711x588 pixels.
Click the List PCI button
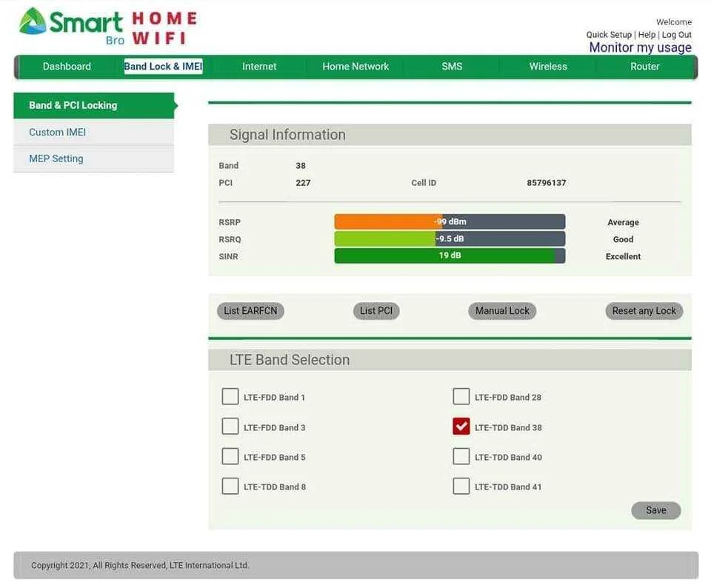[x=376, y=311]
